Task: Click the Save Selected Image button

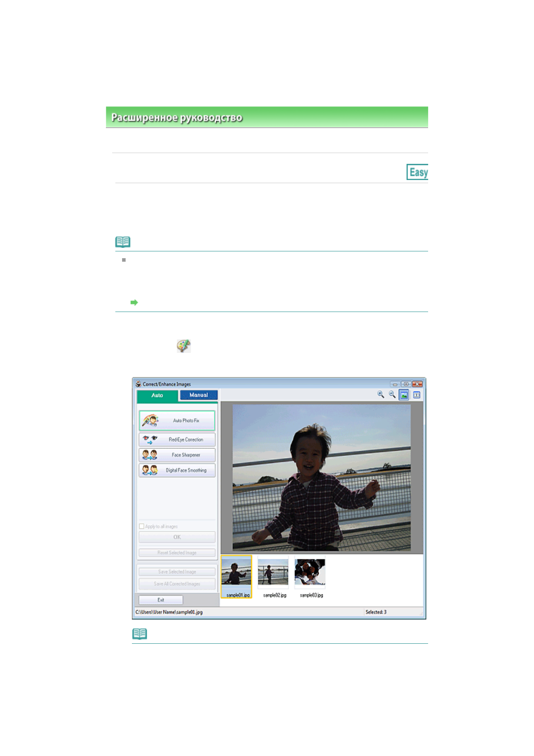Action: point(177,571)
